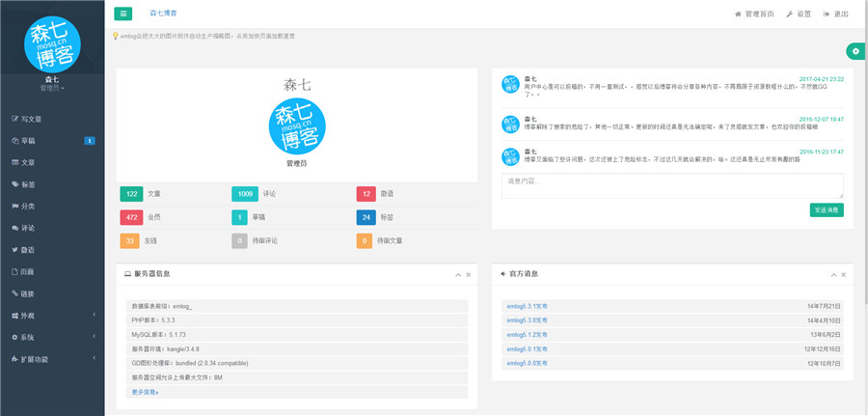Viewport: 868px width, 416px height.
Task: Open the emlog5.3.1发布 announcement link
Action: coord(527,306)
